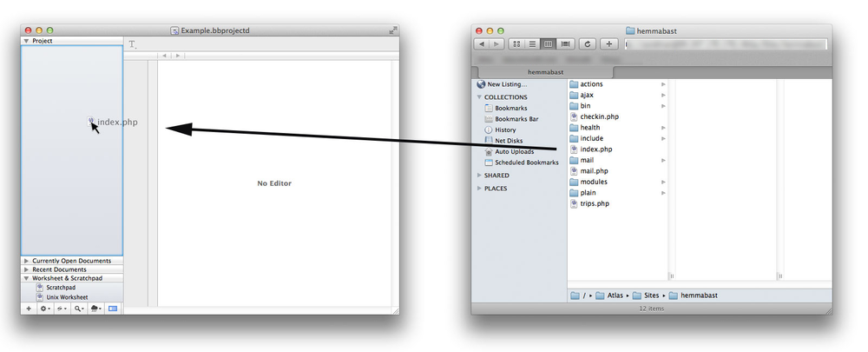This screenshot has width=868, height=352.
Task: Open Bookmarks Bar collection
Action: [x=511, y=118]
